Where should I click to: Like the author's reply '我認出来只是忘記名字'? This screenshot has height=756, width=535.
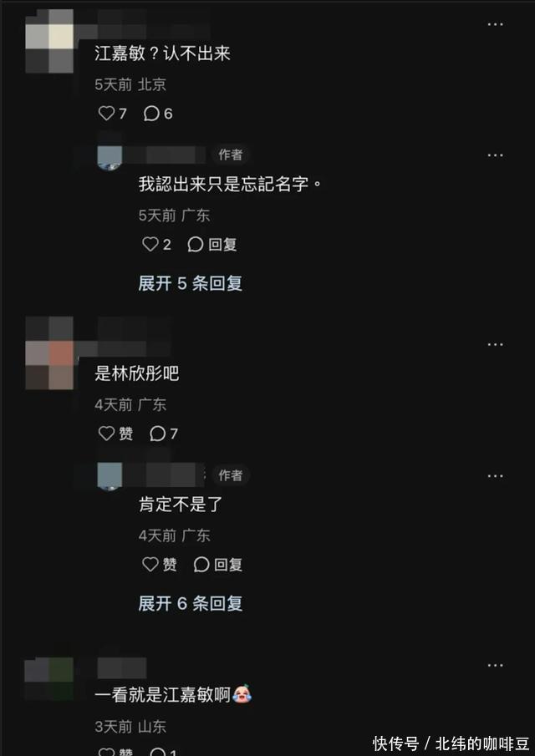coord(157,245)
